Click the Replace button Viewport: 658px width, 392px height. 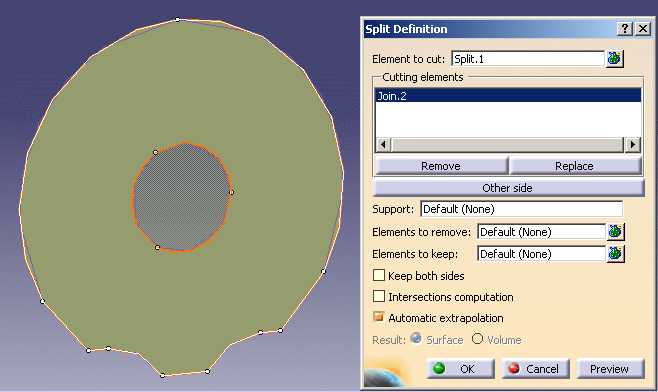click(x=574, y=166)
